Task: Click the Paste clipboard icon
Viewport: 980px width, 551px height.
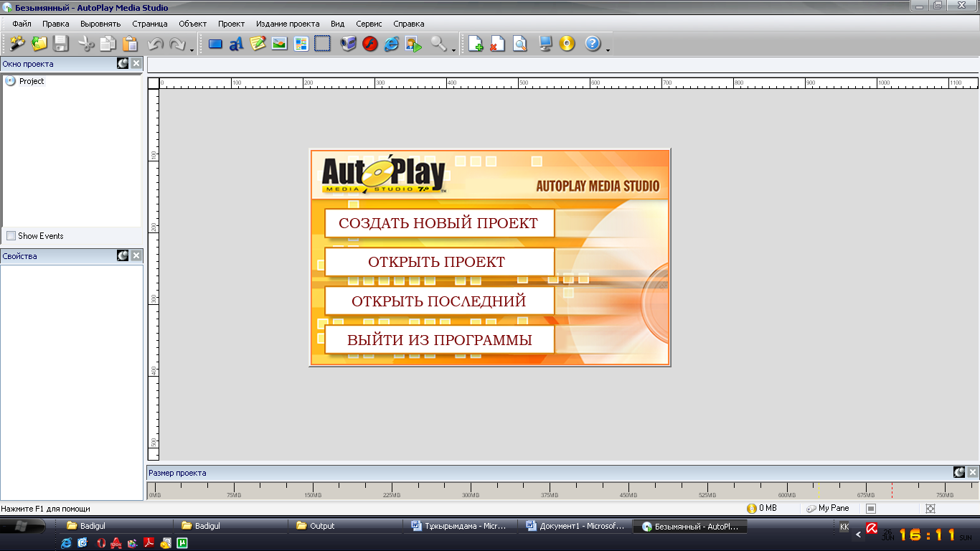Action: pos(130,44)
